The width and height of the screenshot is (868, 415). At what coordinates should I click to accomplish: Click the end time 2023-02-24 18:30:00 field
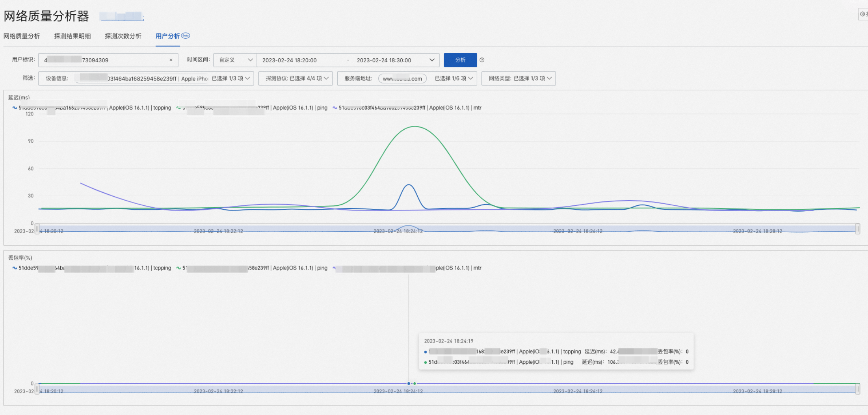pos(384,60)
